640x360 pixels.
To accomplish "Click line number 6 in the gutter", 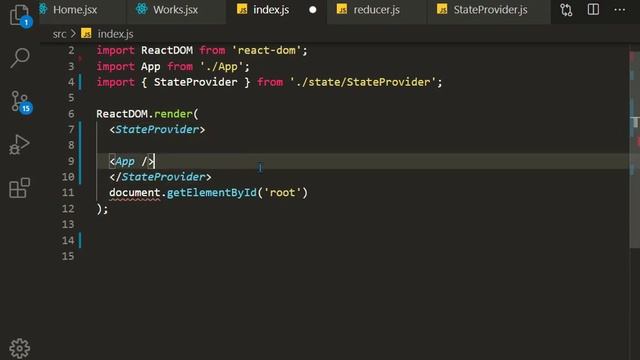I will coord(71,114).
